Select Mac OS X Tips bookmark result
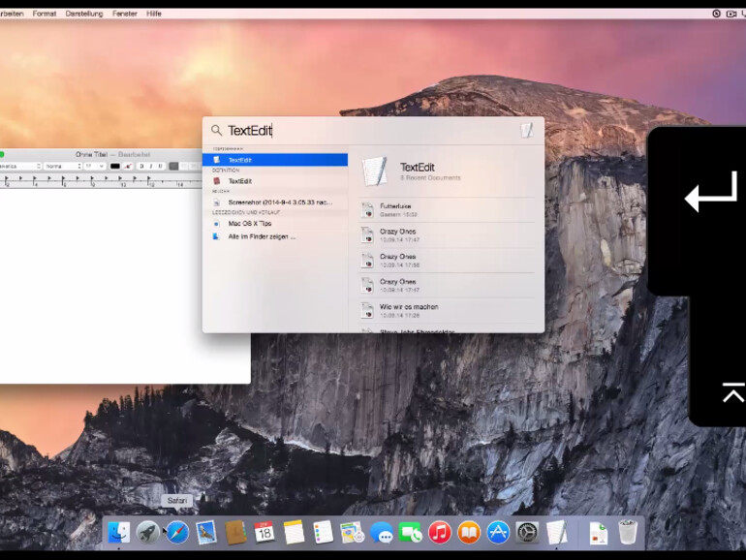This screenshot has width=746, height=560. 275,223
